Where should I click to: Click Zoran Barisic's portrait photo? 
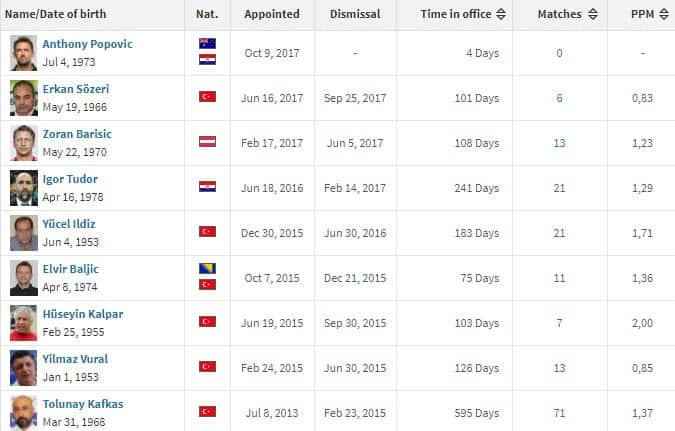click(24, 142)
